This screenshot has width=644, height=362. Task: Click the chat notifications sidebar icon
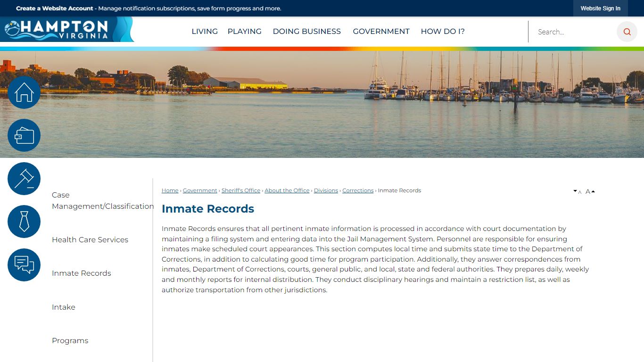coord(24,265)
